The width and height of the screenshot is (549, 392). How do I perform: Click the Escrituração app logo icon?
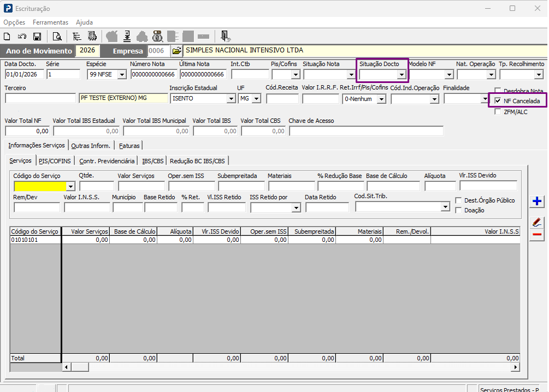coord(8,8)
